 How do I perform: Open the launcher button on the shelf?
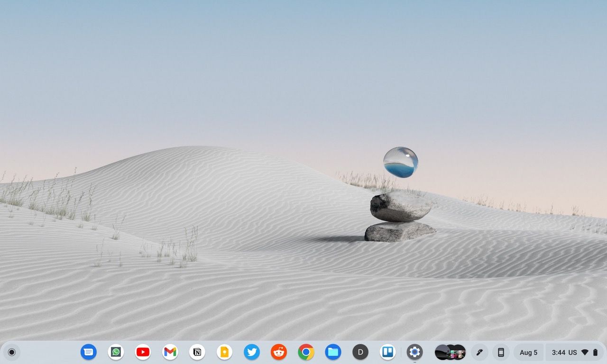(12, 352)
